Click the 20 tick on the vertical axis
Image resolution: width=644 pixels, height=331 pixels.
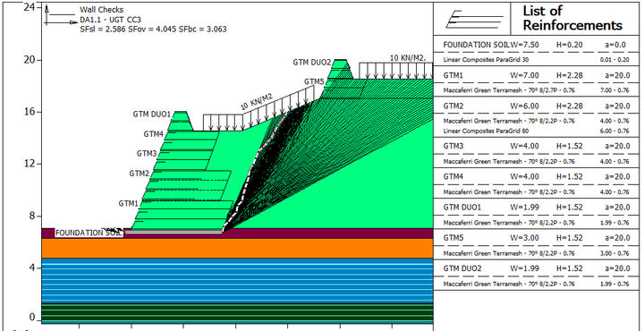(30, 60)
